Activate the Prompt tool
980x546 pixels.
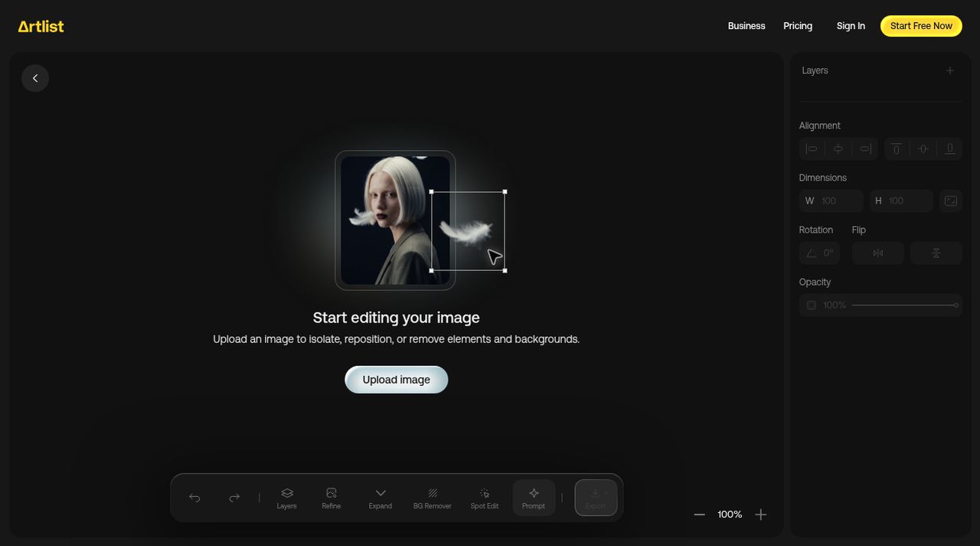click(x=534, y=498)
